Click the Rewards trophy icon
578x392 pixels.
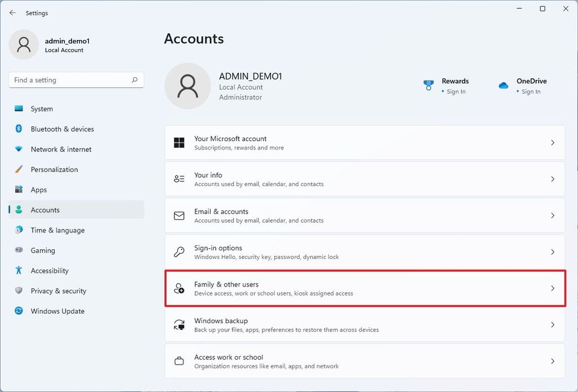[x=427, y=85]
